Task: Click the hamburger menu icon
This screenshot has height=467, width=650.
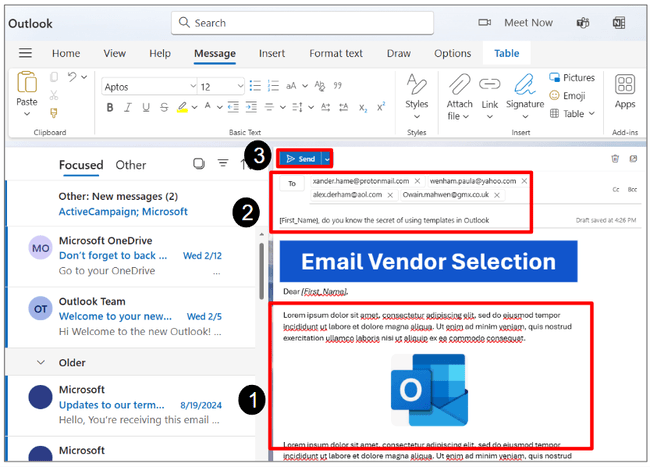Action: tap(25, 54)
